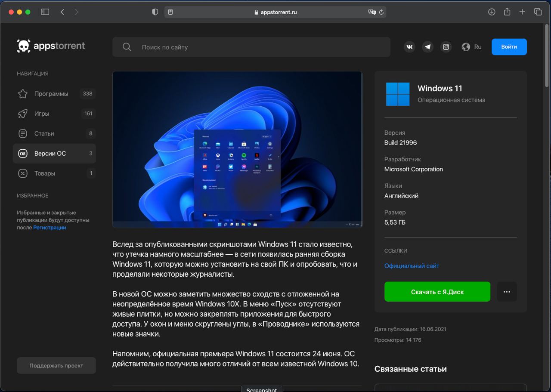Open the Товары navigation item

(54, 173)
